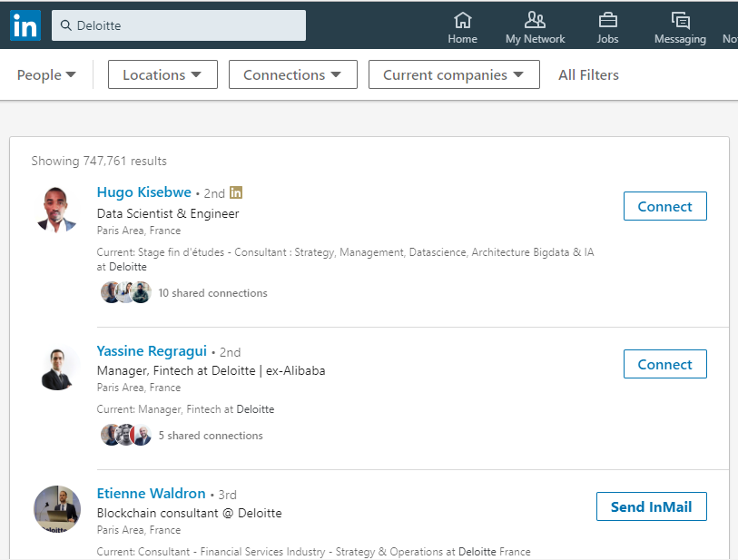Viewport: 738px width, 560px height.
Task: Connect with Hugo Kisebwe
Action: (x=665, y=206)
